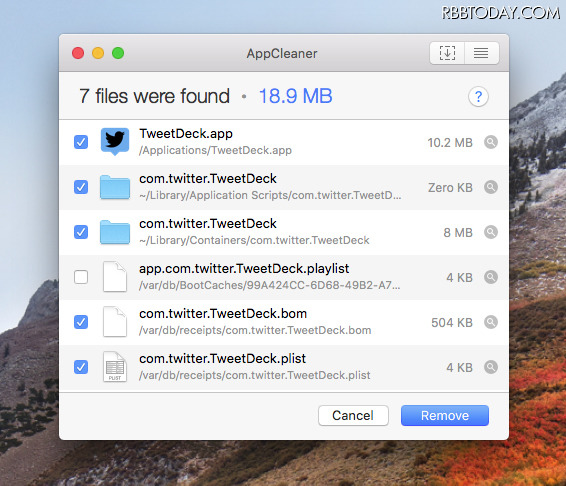Screen dimensions: 566x486
Task: Click magnifier icon for Zero KB Application Scripts folder
Action: click(x=491, y=187)
